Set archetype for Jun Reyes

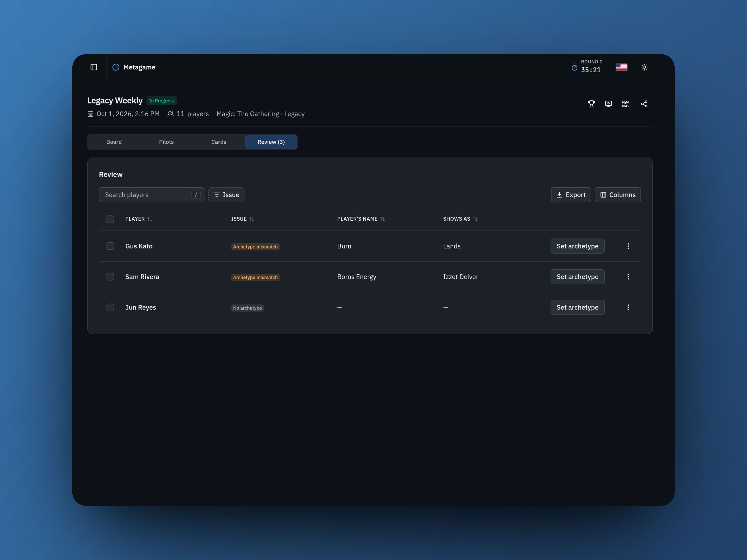point(577,307)
